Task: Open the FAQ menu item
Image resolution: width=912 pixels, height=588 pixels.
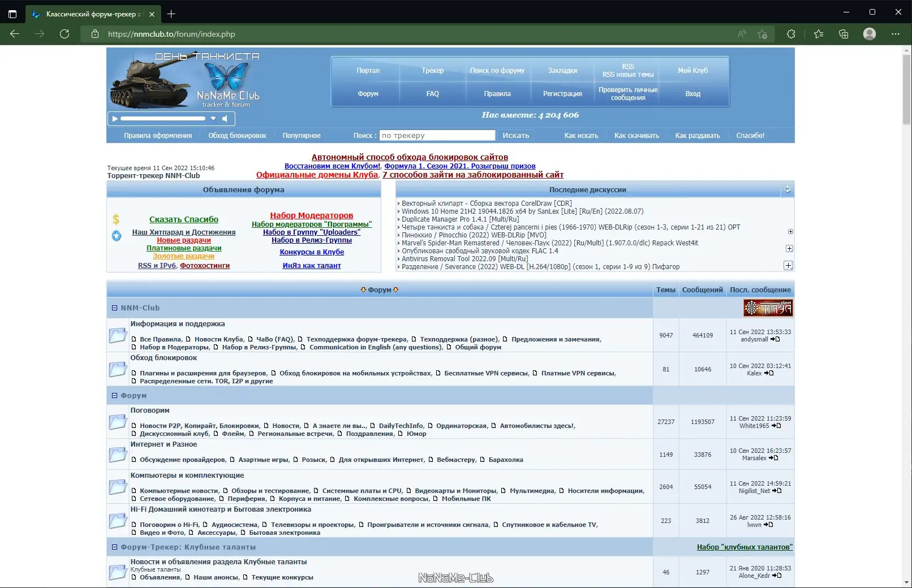Action: [x=433, y=94]
